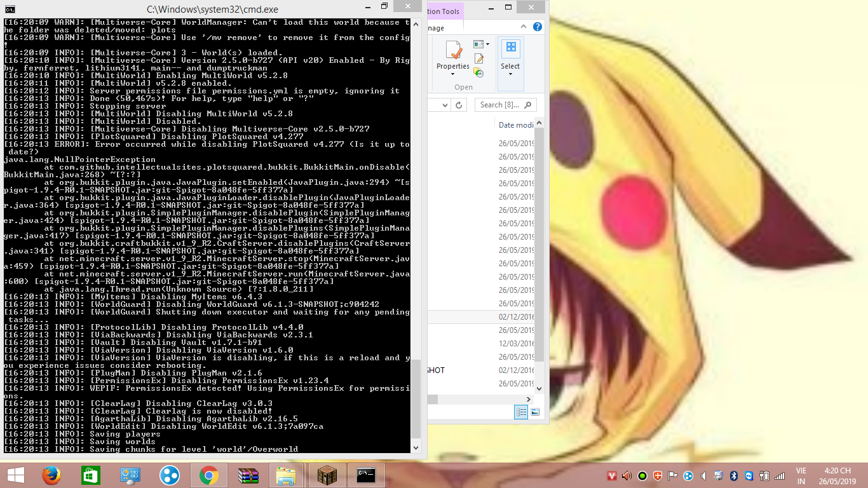Click the Explorer search box

[x=506, y=105]
